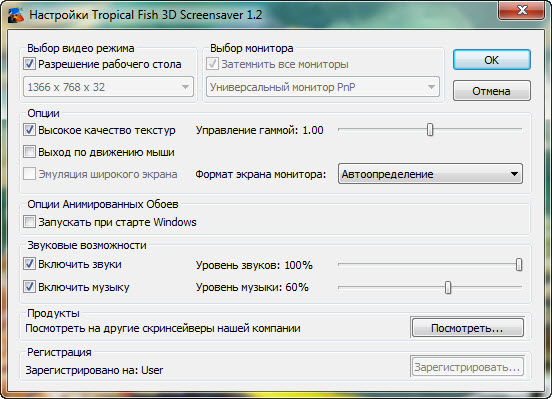Disable Включить музыку checkbox
Image resolution: width=552 pixels, height=399 pixels.
29,287
